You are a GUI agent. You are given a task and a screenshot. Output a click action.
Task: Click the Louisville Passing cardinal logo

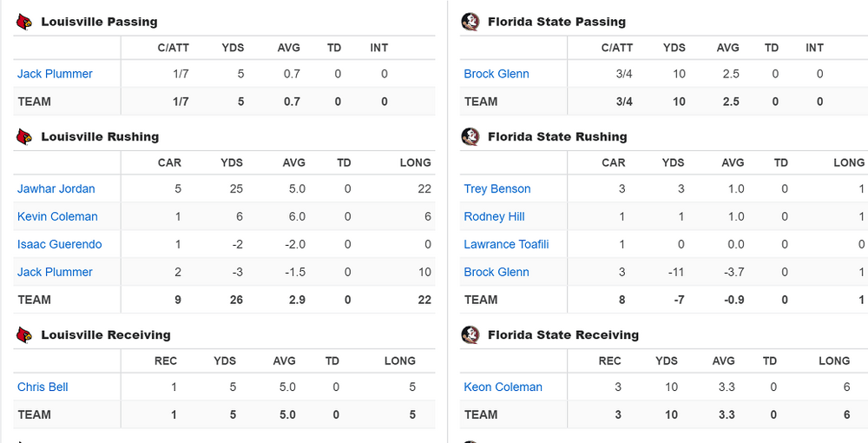pos(24,22)
